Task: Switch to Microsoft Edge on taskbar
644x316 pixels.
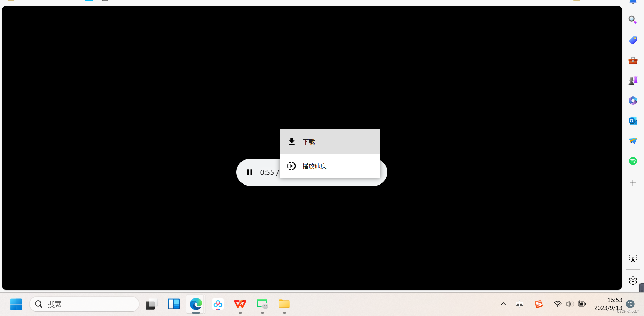Action: coord(196,304)
